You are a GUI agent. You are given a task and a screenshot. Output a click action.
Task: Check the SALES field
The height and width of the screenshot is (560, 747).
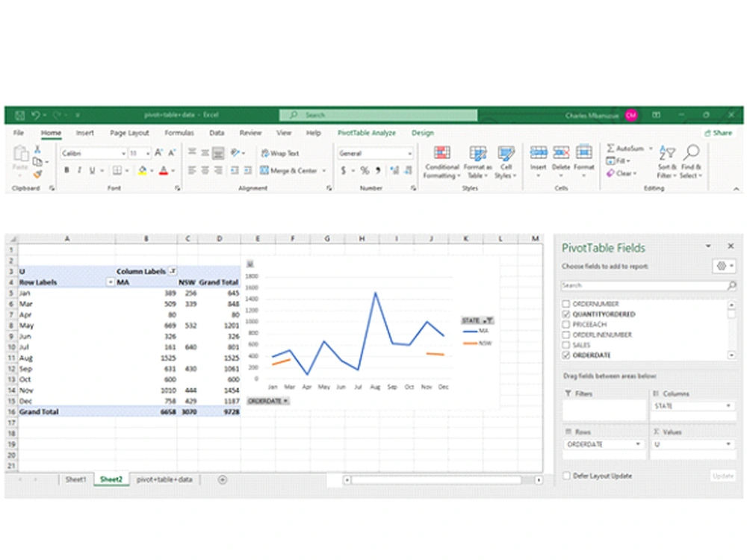coord(566,345)
